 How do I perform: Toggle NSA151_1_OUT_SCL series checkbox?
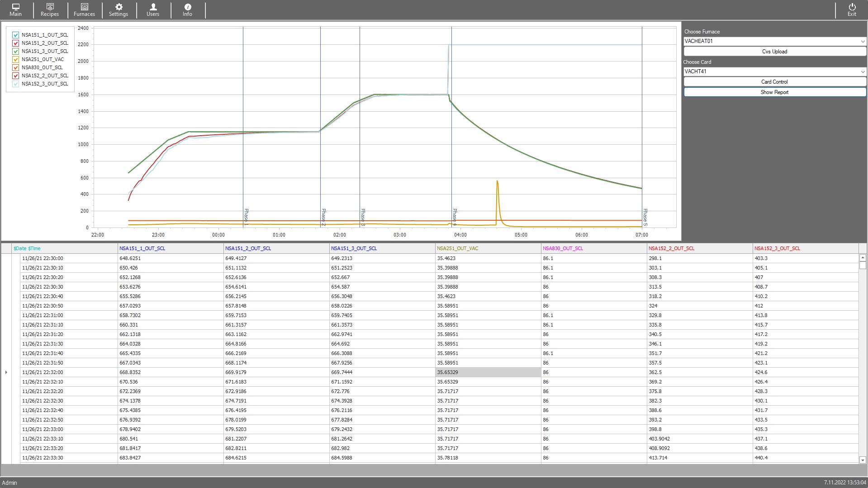pos(16,35)
